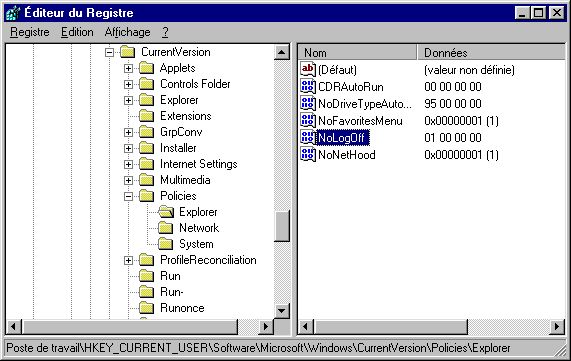Screen dimensions: 571x361
Task: Click the CDRAutoRun binary value icon
Action: 308,86
